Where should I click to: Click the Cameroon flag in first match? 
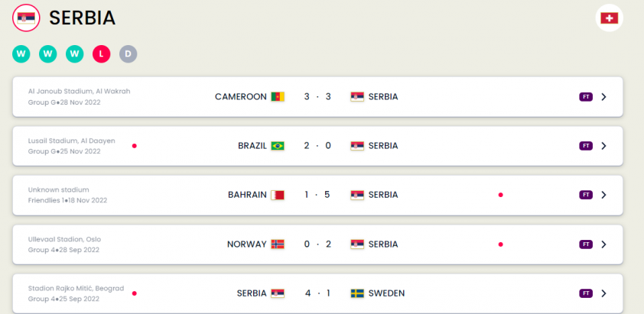tap(278, 97)
